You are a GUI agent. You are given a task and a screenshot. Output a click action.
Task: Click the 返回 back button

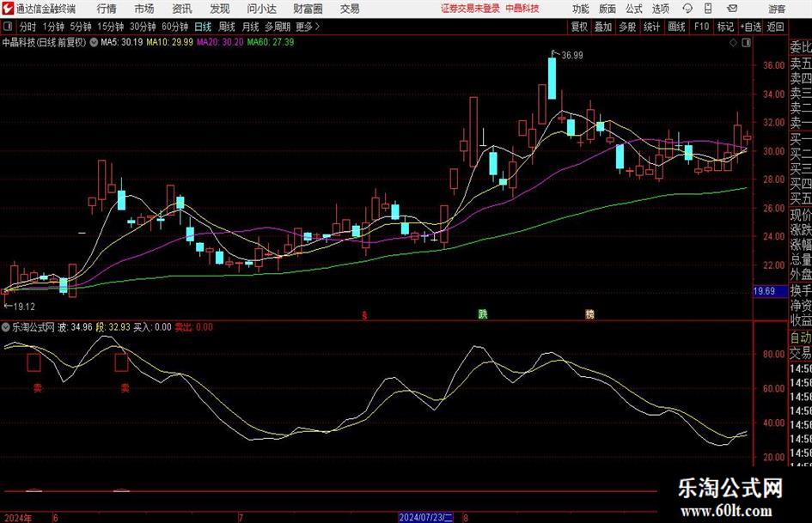[x=775, y=27]
